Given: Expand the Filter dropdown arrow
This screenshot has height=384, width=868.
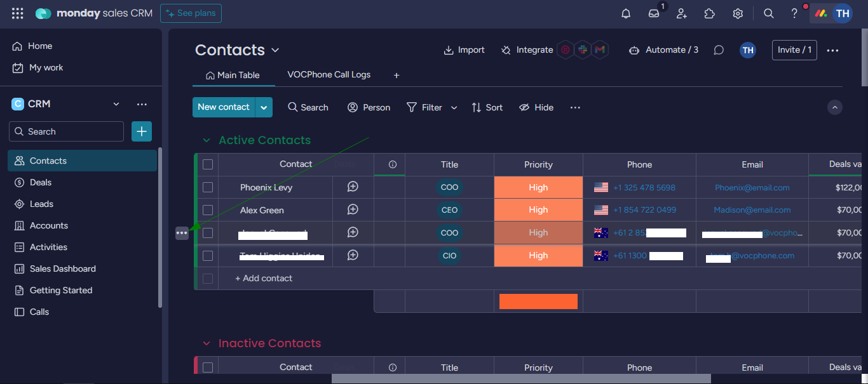Looking at the screenshot, I should coord(454,107).
